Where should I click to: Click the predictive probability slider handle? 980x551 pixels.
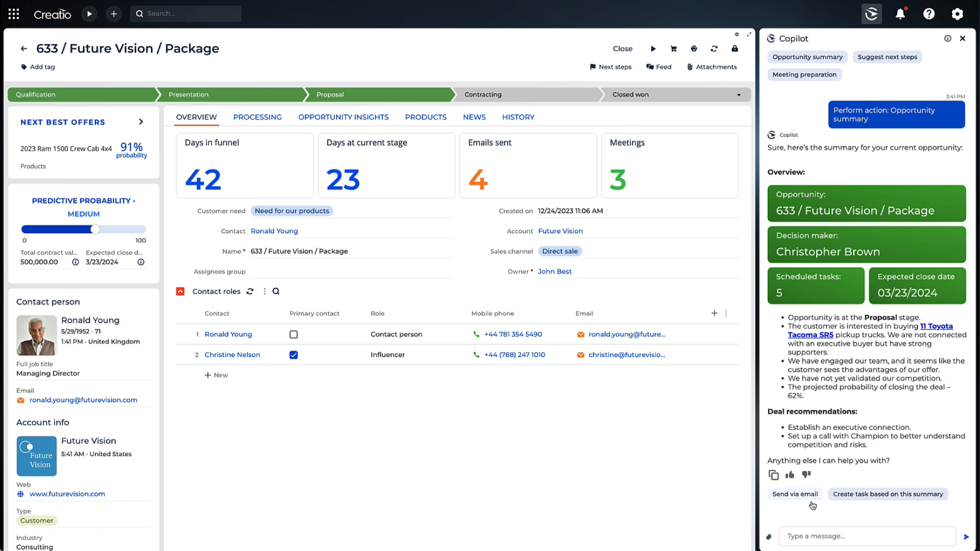click(x=95, y=230)
